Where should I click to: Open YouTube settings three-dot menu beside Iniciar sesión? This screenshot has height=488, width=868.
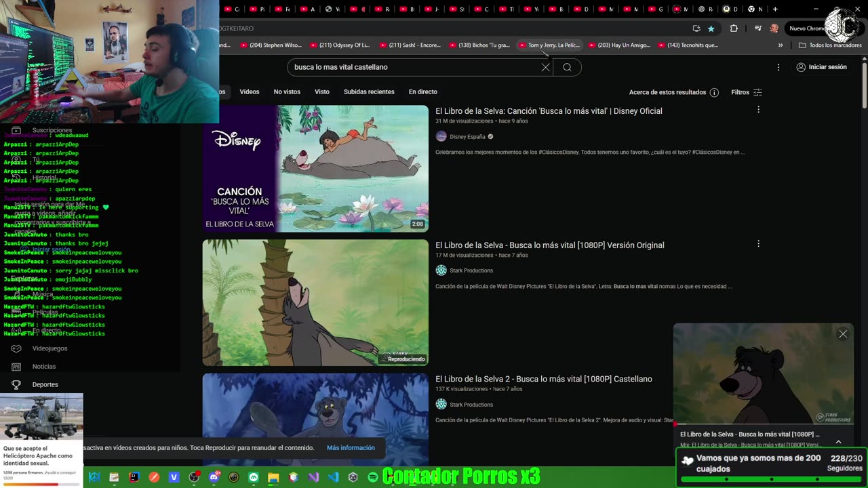[778, 67]
